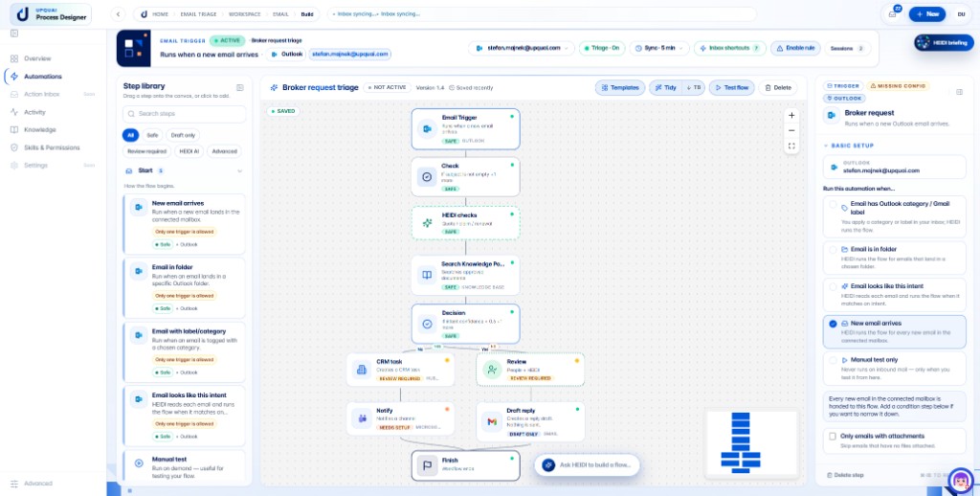Screen dimensions: 980x496
Task: Click the Test flow button
Action: (732, 87)
